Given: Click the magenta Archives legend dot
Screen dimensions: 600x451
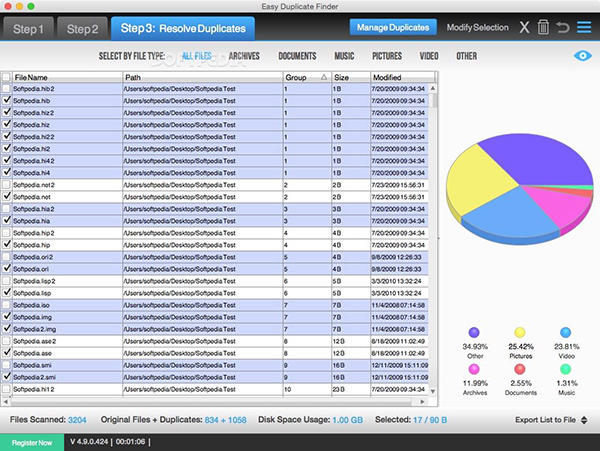Looking at the screenshot, I should pos(474,369).
